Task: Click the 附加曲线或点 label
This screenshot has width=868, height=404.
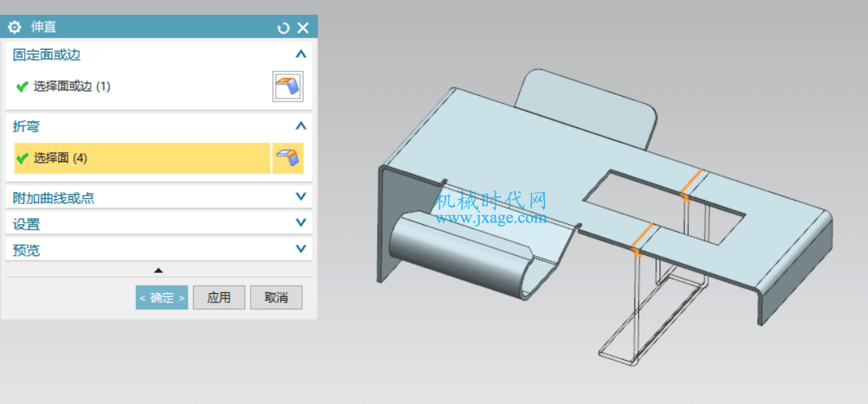Action: (54, 199)
